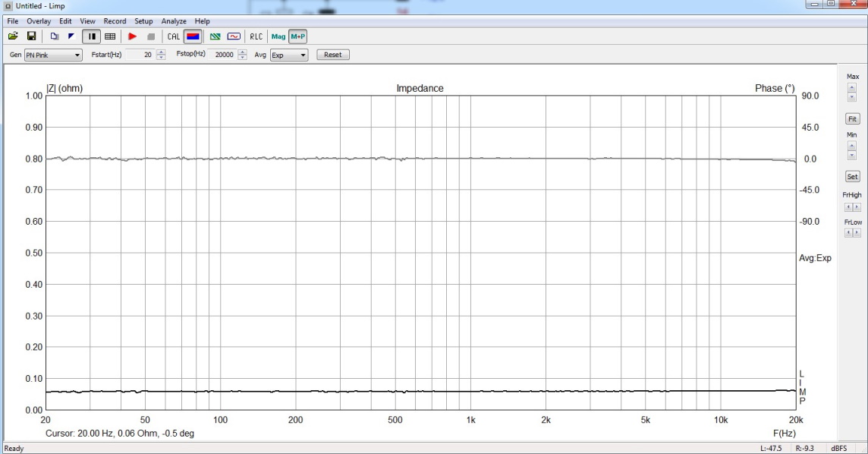The width and height of the screenshot is (868, 454).
Task: Click the Min up arrow
Action: pos(852,146)
